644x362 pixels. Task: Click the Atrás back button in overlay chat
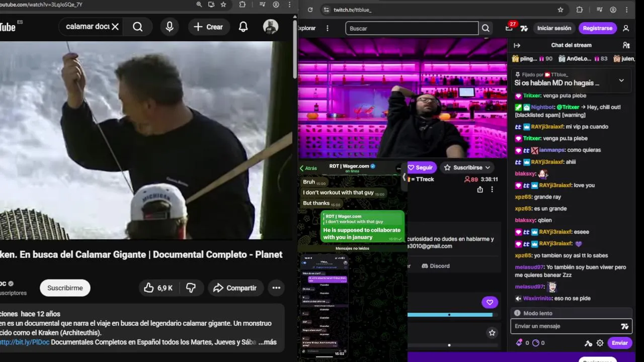point(308,168)
